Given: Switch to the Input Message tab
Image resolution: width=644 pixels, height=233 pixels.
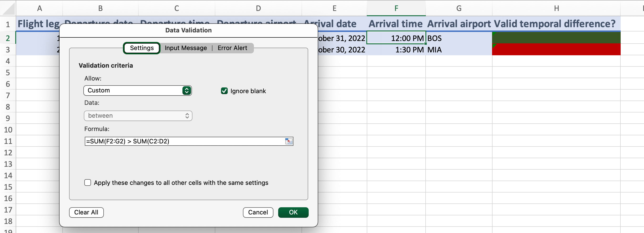Looking at the screenshot, I should (186, 48).
